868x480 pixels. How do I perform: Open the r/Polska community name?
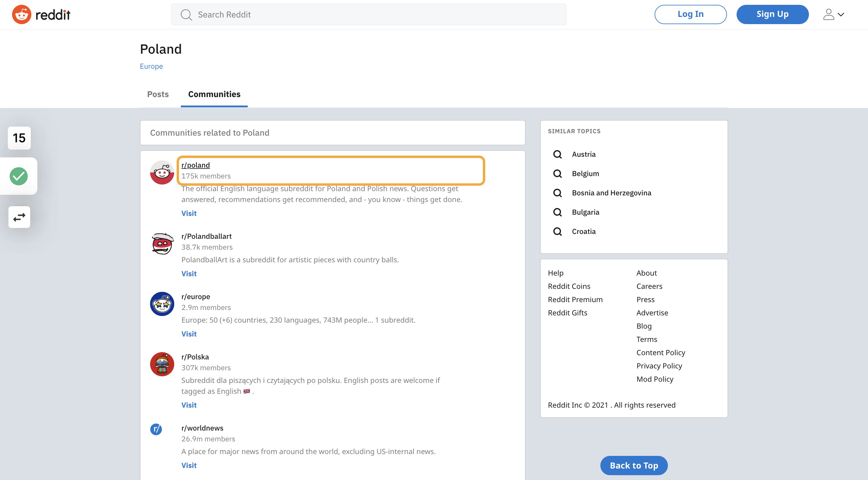195,357
